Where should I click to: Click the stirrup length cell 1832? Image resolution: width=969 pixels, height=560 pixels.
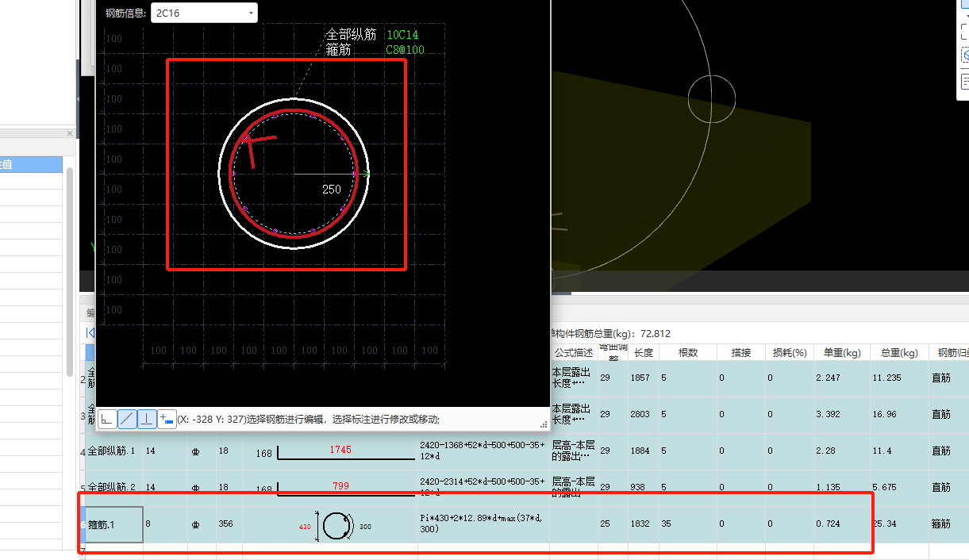(x=644, y=524)
